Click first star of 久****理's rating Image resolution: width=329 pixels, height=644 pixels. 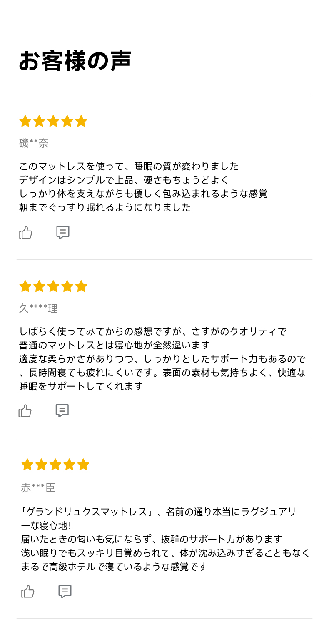click(25, 286)
